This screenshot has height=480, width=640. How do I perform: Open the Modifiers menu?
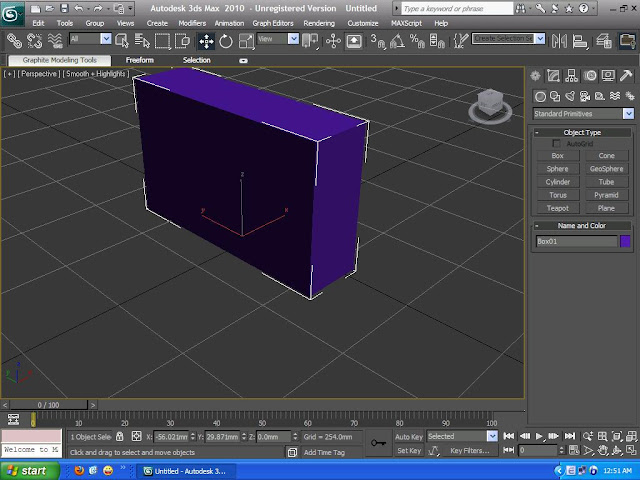pos(192,23)
